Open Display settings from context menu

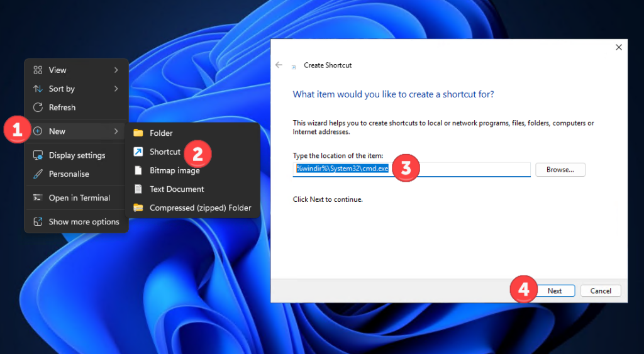76,155
